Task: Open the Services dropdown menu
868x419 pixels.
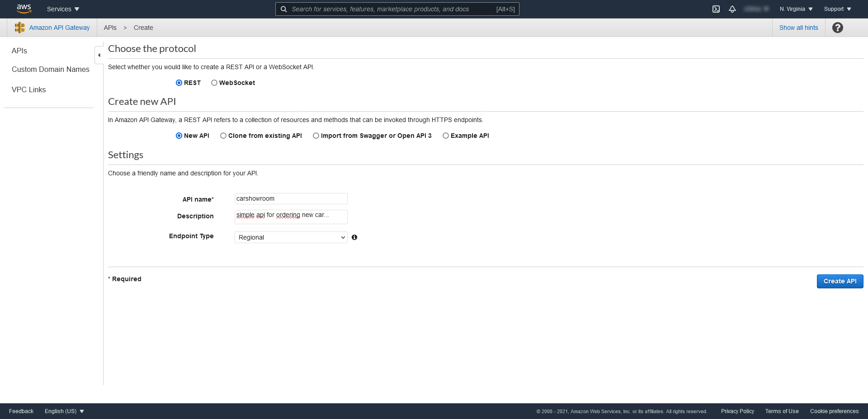Action: [63, 9]
